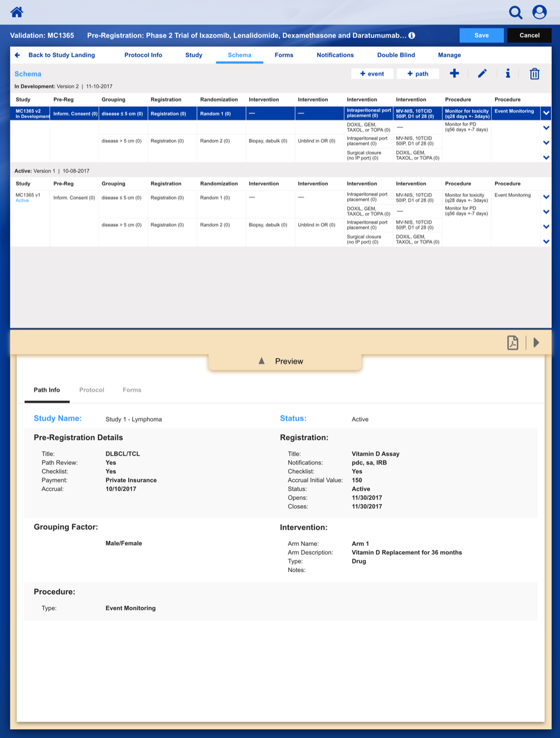Click Validation: MC1365 header text
This screenshot has height=738, width=560.
[x=42, y=36]
